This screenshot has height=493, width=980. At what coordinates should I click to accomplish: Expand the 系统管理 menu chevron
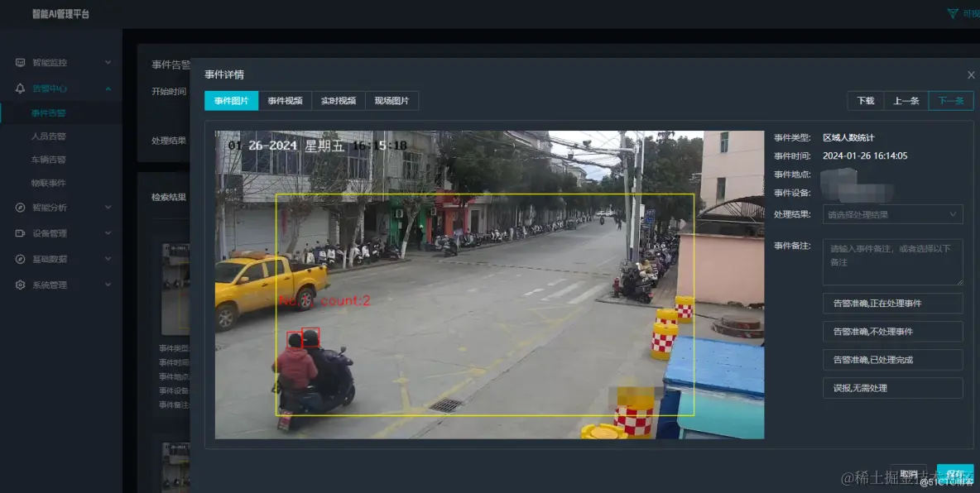point(108,285)
